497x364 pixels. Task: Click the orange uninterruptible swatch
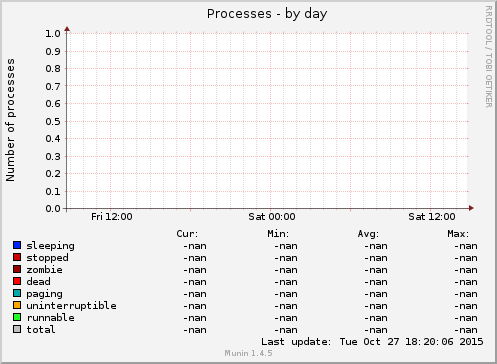click(x=17, y=305)
